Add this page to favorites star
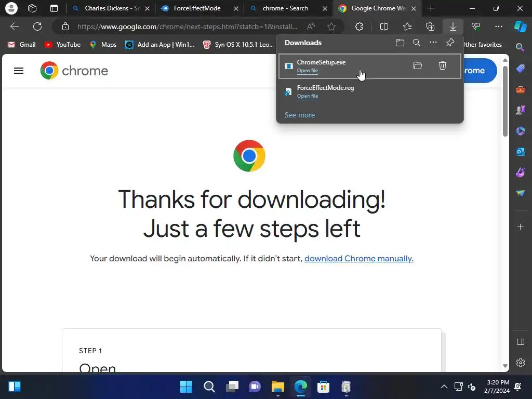 (331, 26)
